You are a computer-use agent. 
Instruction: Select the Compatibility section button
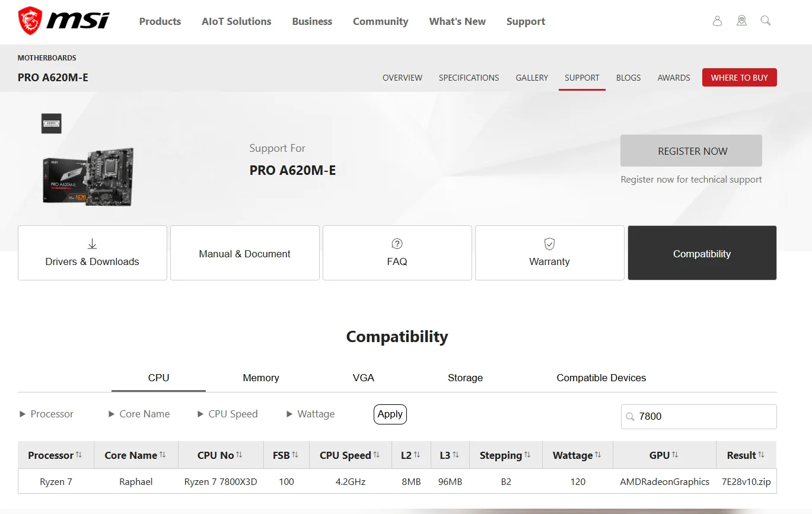[x=702, y=253]
